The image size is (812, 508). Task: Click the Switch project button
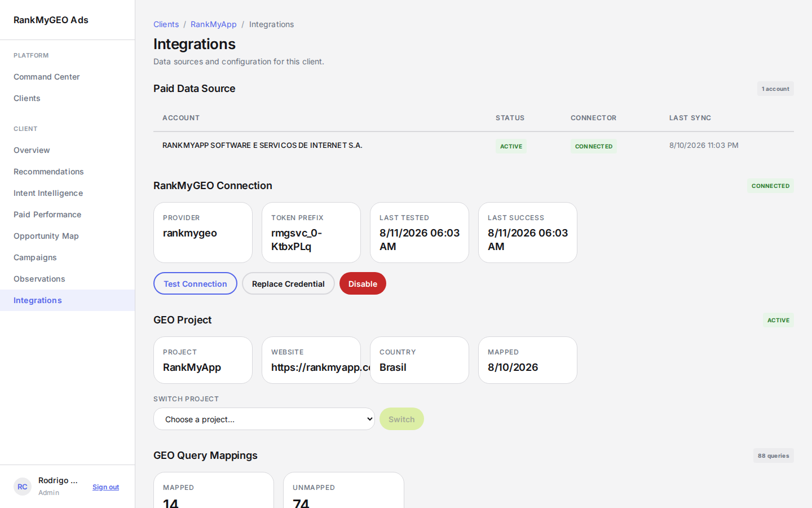coord(401,419)
